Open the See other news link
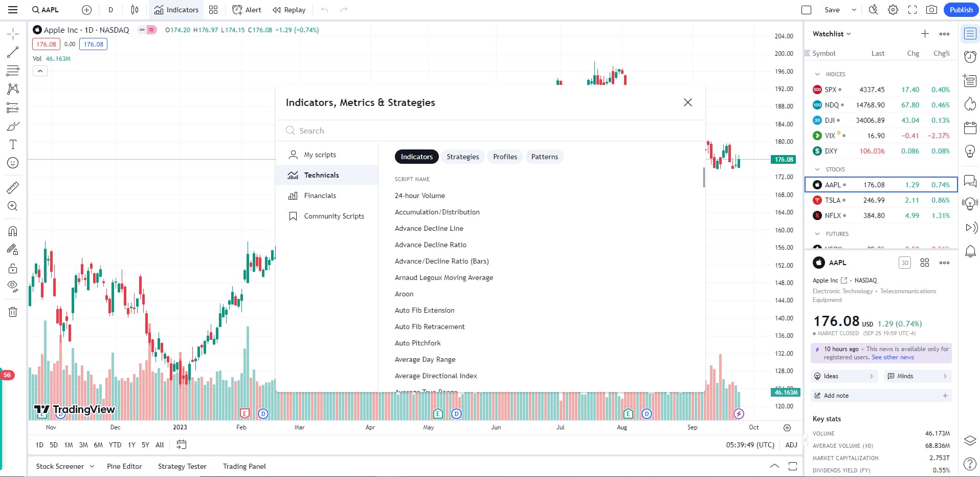 point(893,357)
